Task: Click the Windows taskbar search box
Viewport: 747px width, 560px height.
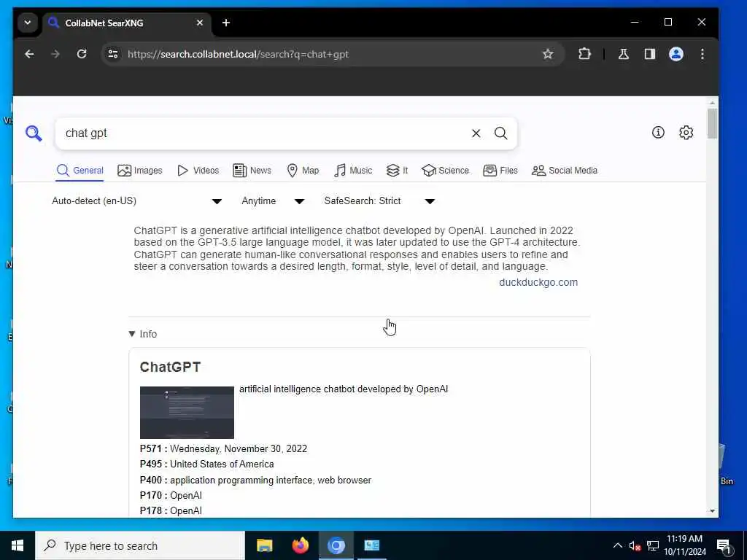Action: coord(139,545)
